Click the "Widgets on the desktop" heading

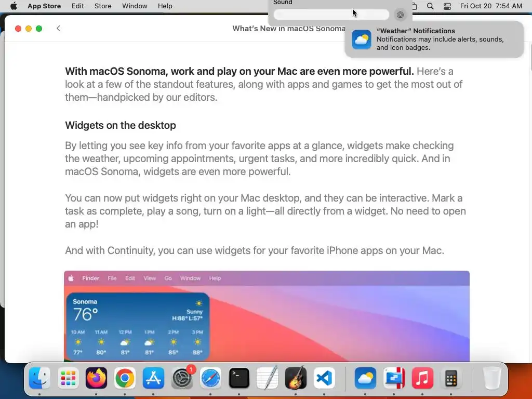[x=121, y=125]
